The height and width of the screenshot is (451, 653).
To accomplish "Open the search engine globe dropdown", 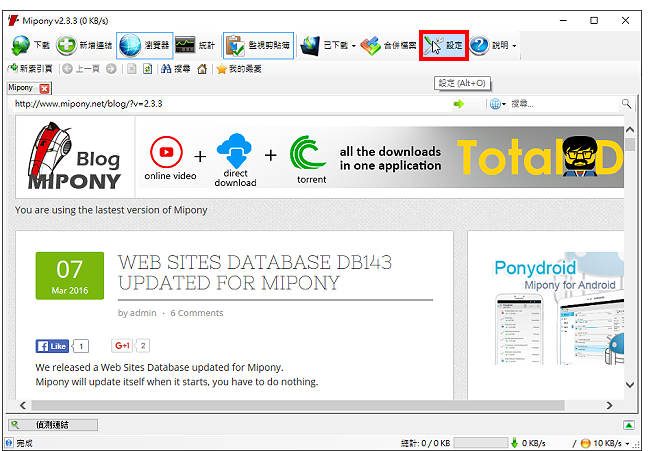I will (498, 104).
